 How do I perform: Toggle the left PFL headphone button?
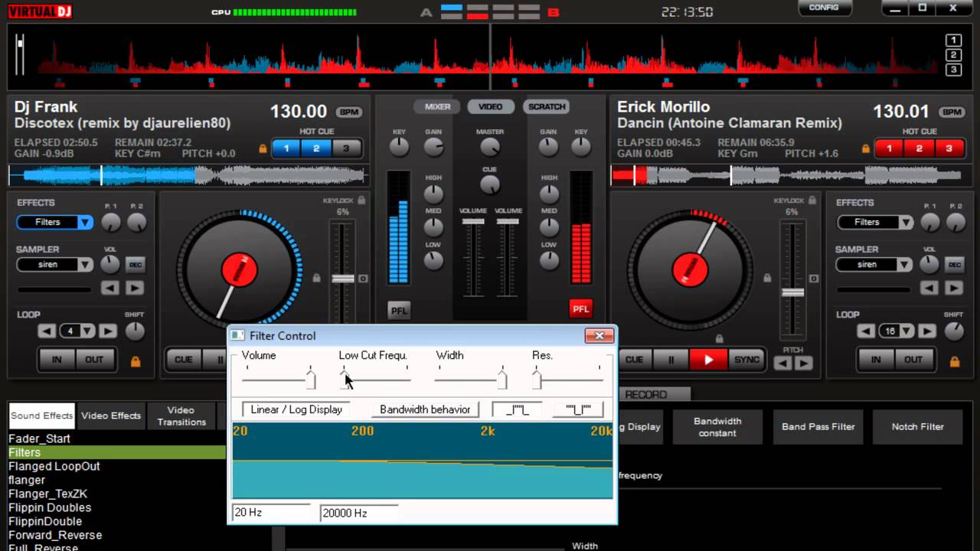point(399,310)
